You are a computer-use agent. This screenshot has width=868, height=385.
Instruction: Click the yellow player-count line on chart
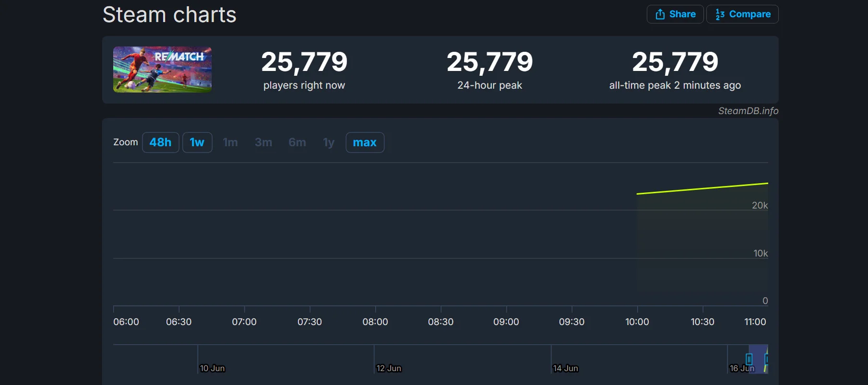(702, 188)
